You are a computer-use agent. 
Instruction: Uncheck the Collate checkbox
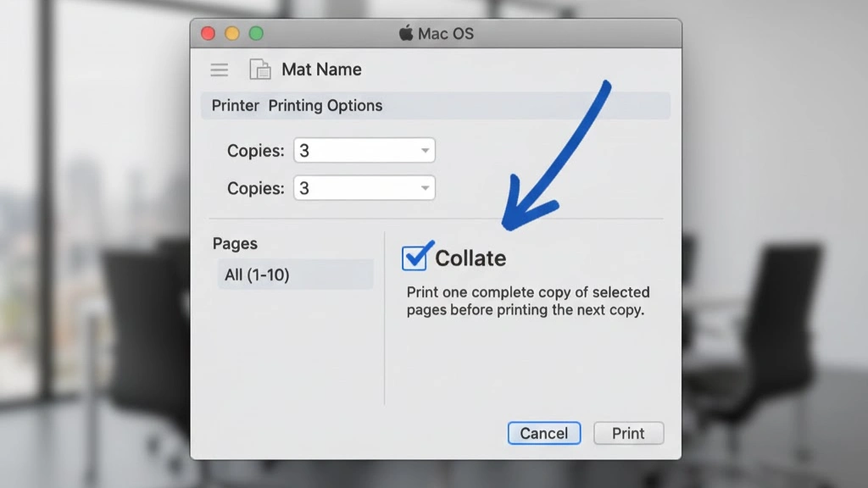pos(415,258)
